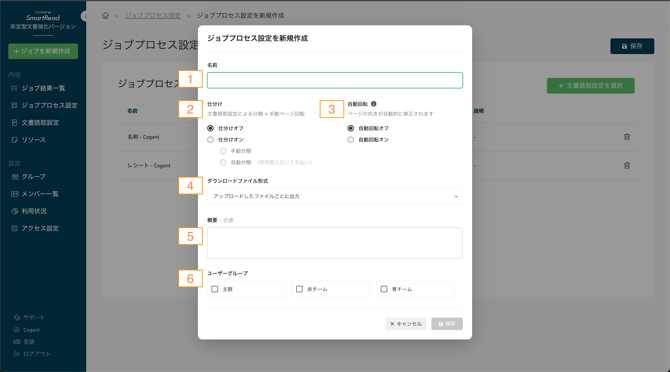This screenshot has width=670, height=372.
Task: Delete the 名刺 - Cogent row
Action: pyautogui.click(x=627, y=137)
